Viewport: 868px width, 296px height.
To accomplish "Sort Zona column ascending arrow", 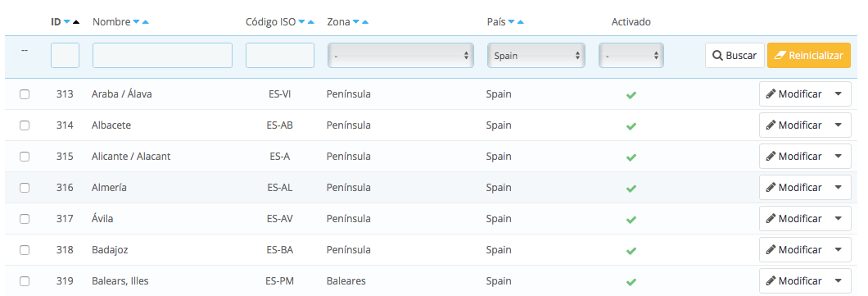I will (365, 22).
